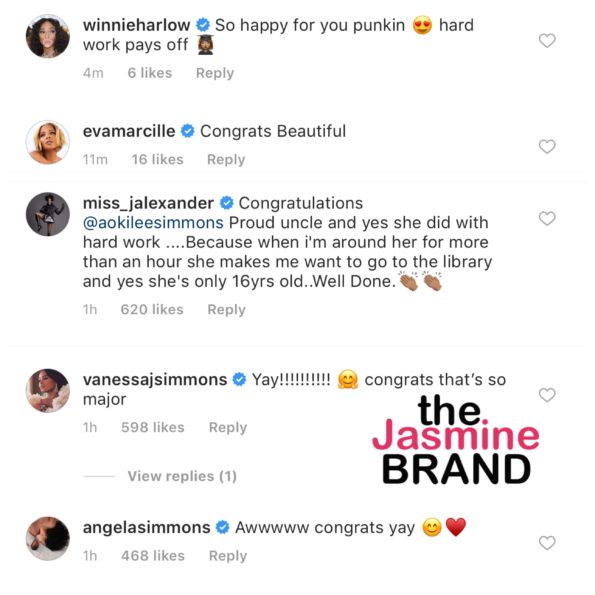Screen dimensions: 595x595
Task: Open the winnieharlow username link
Action: click(x=137, y=25)
